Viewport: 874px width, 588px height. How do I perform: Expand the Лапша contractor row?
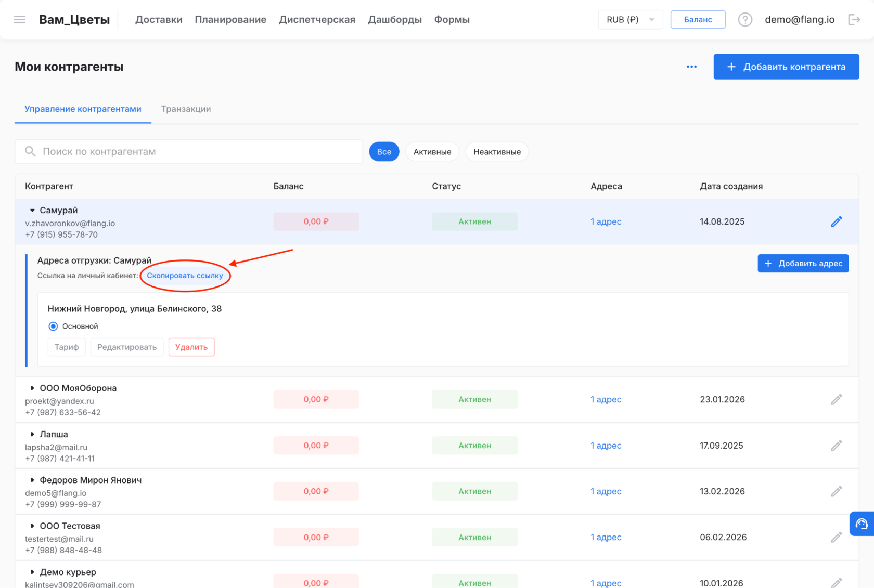pyautogui.click(x=32, y=434)
